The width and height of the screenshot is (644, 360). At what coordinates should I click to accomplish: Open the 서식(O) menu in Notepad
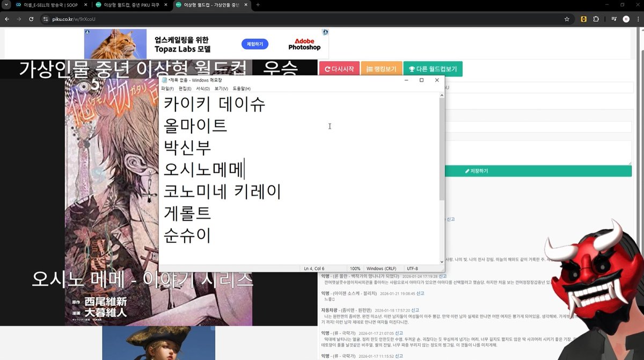(203, 89)
